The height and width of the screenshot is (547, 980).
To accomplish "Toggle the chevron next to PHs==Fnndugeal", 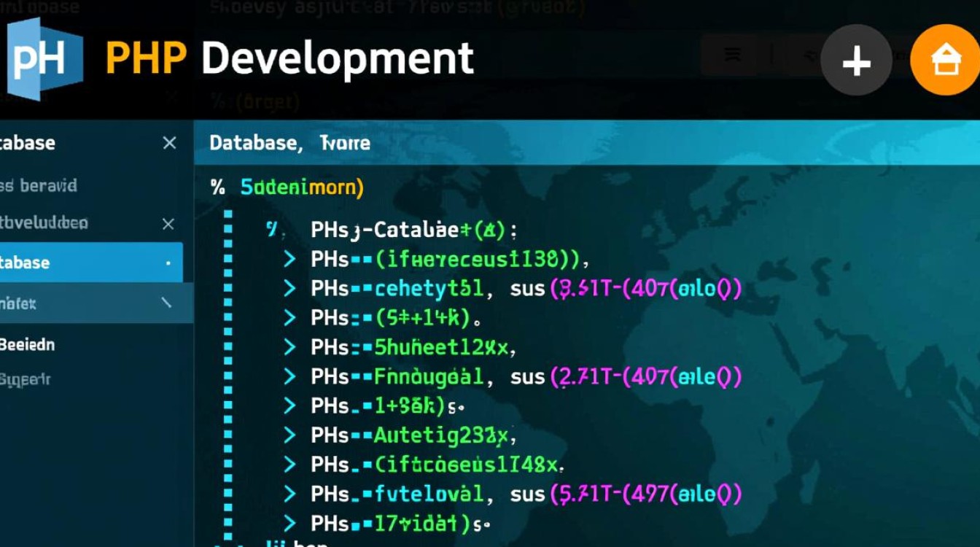I will [289, 376].
